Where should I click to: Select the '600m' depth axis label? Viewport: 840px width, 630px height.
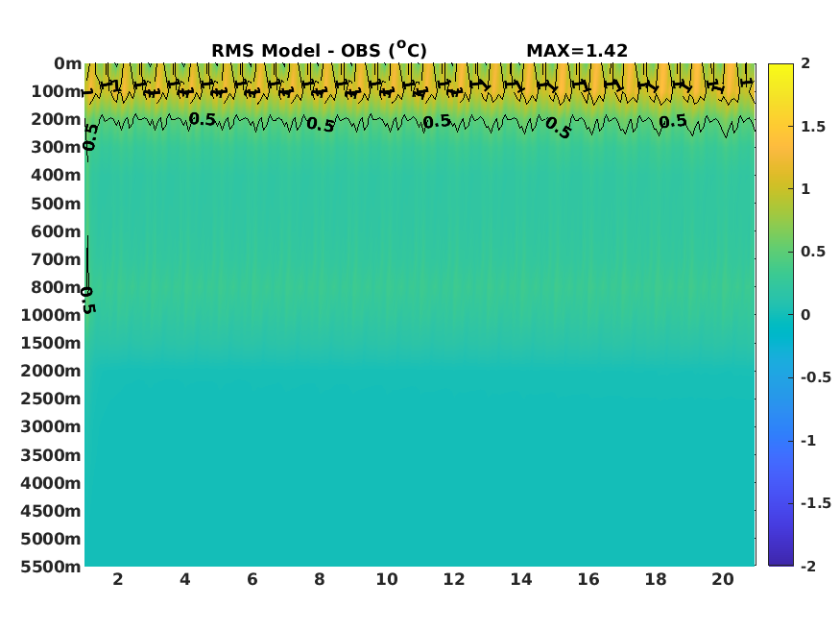coord(56,231)
